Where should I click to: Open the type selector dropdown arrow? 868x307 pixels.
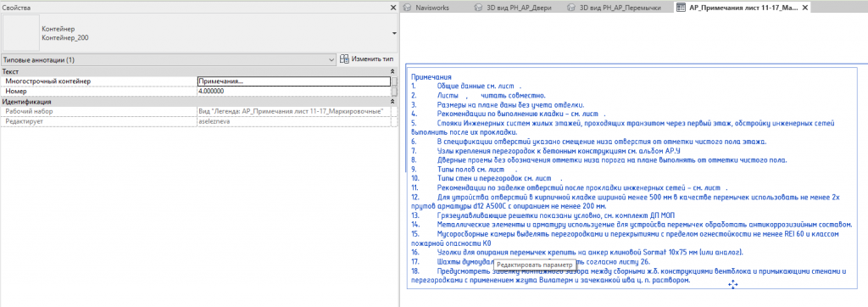394,33
